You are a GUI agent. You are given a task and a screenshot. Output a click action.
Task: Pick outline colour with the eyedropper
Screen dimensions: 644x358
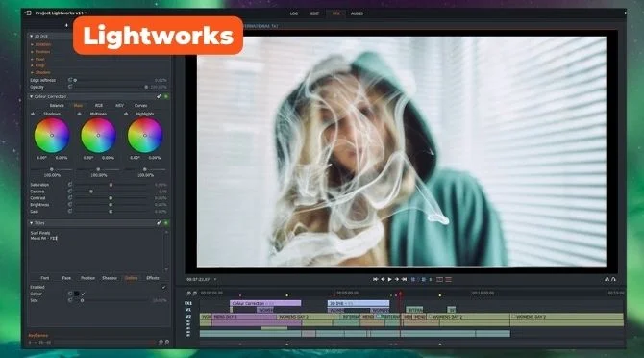(83, 294)
